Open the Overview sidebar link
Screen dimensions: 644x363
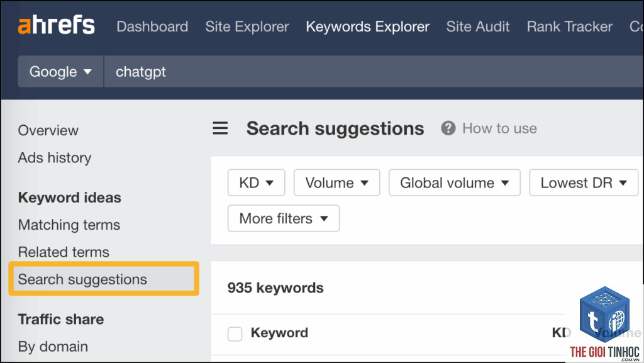(48, 131)
